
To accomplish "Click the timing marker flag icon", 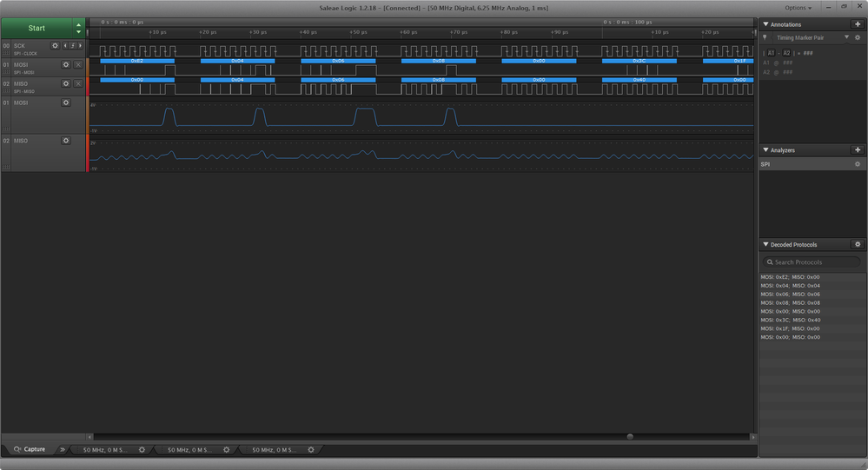I will pos(765,37).
